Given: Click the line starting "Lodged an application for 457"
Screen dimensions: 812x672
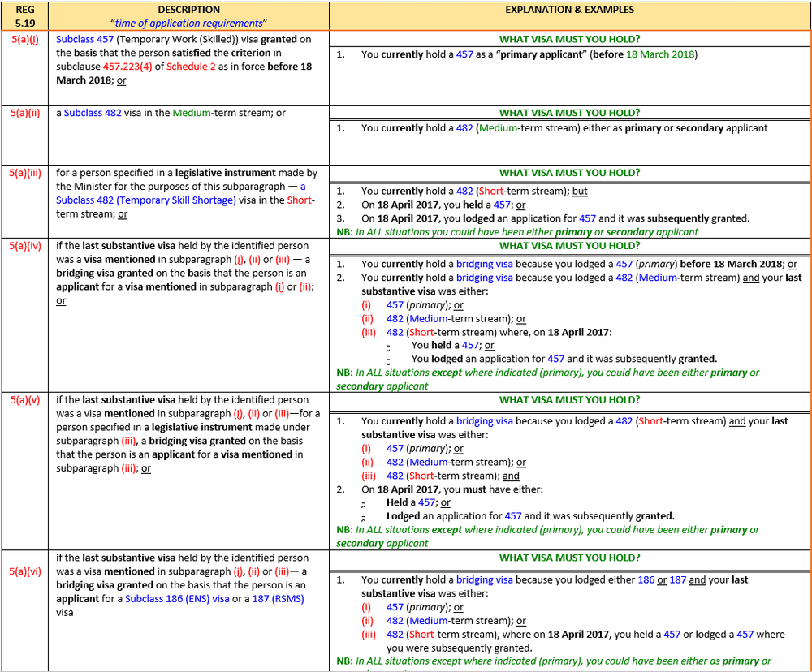Looking at the screenshot, I should click(x=530, y=516).
